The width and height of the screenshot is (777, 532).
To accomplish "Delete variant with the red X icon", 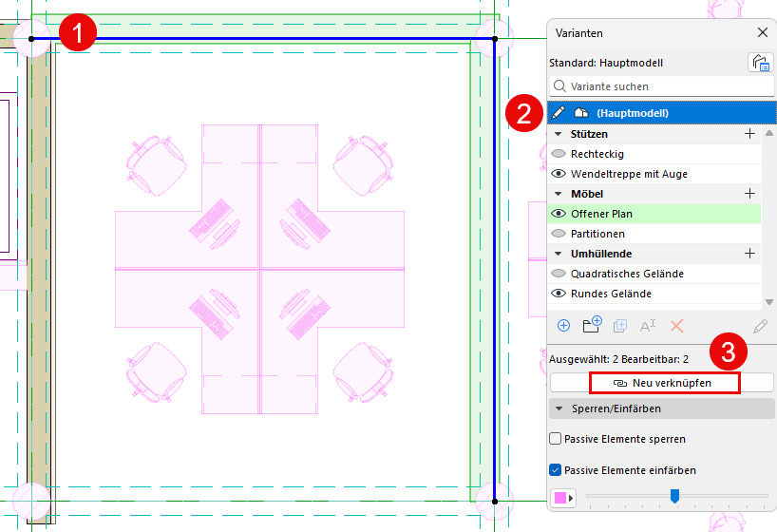I will 676,326.
